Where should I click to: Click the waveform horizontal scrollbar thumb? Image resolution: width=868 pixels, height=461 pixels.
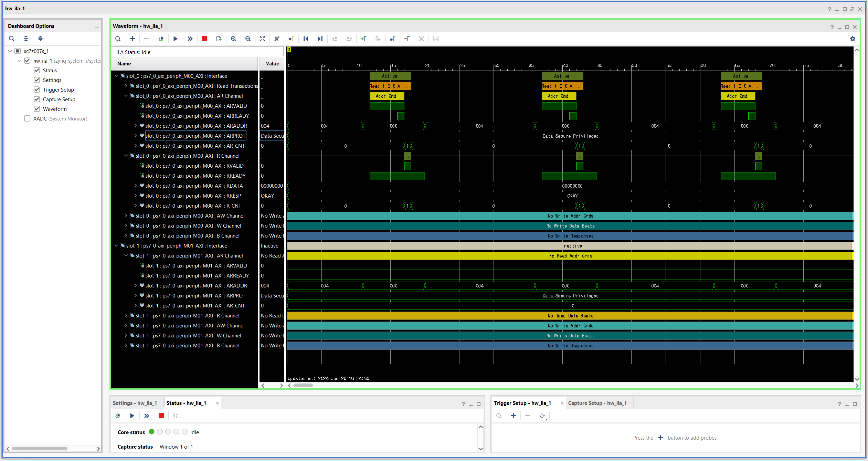click(303, 385)
